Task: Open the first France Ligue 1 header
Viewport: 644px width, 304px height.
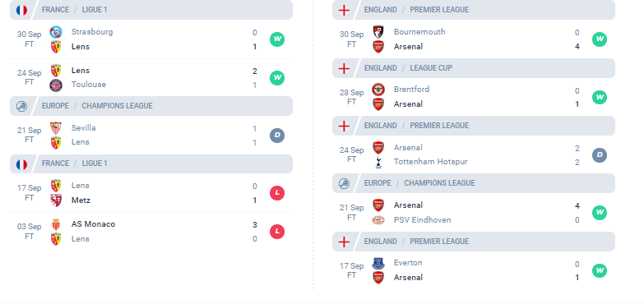Action: click(151, 10)
